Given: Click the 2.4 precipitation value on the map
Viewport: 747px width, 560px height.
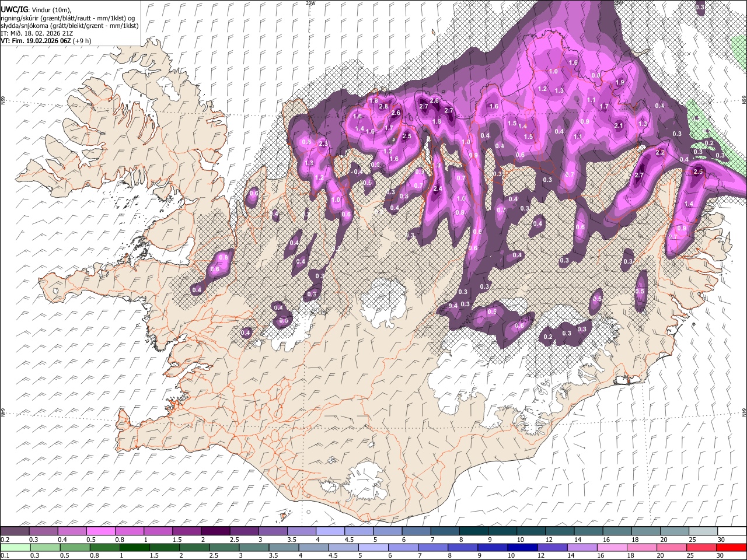Looking at the screenshot, I should pos(438,188).
